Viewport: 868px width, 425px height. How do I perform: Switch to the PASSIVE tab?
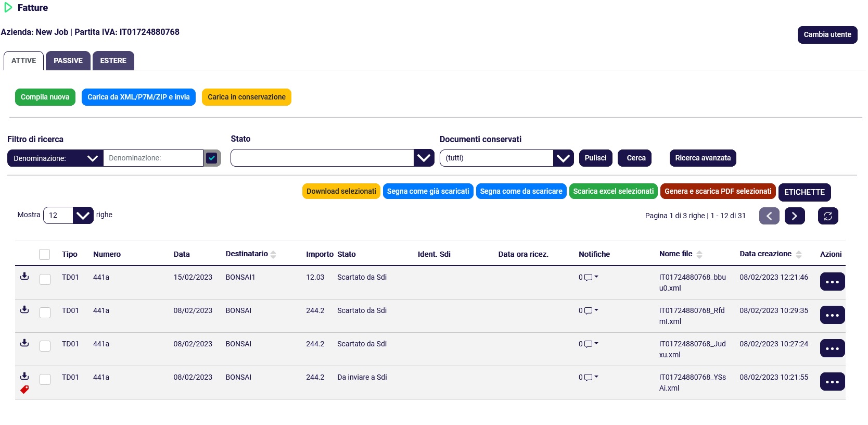point(68,60)
